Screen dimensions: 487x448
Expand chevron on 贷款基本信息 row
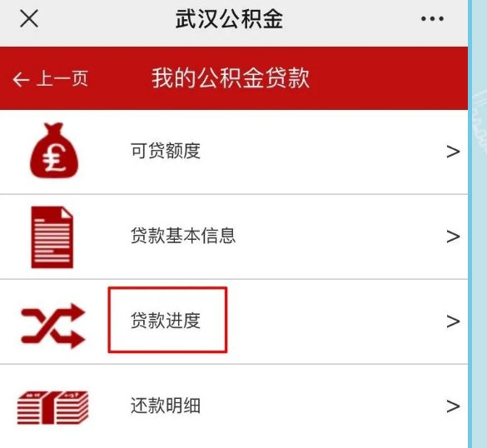453,236
